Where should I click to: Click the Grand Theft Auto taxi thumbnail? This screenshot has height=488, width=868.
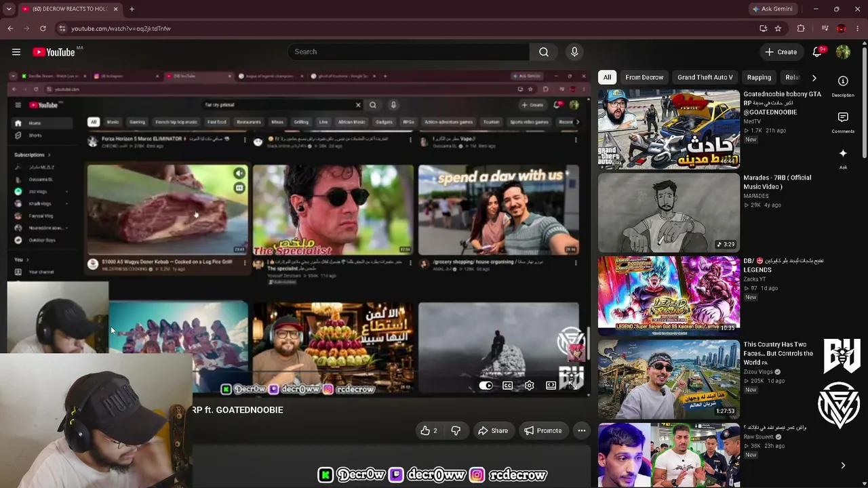pos(669,129)
